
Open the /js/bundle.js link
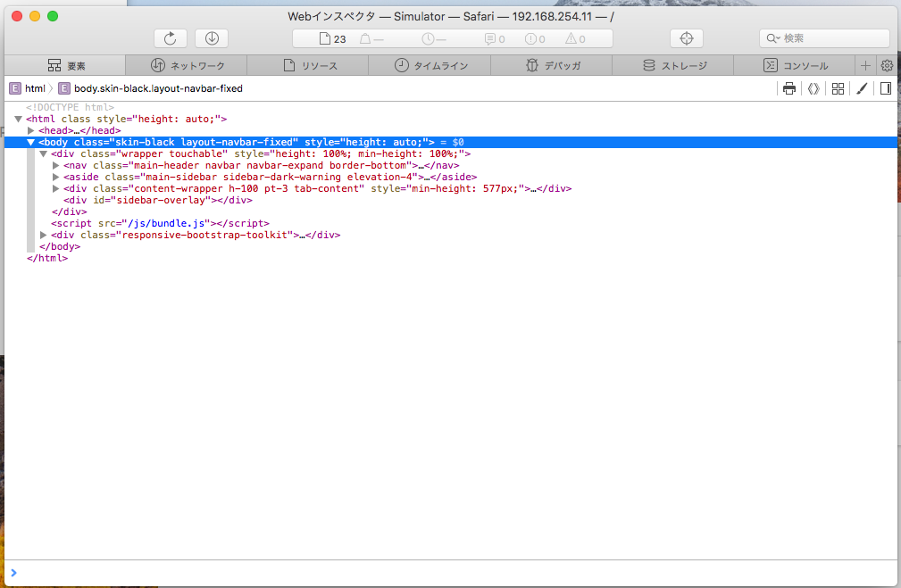tap(166, 223)
